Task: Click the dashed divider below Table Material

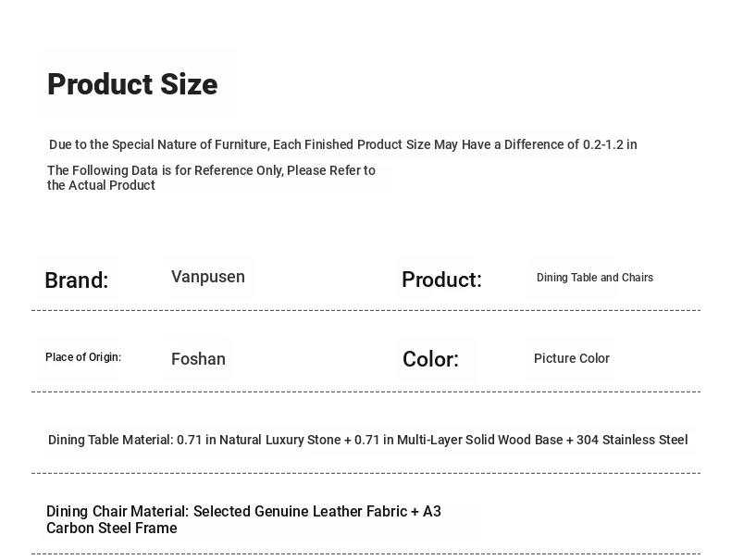Action: pyautogui.click(x=365, y=473)
